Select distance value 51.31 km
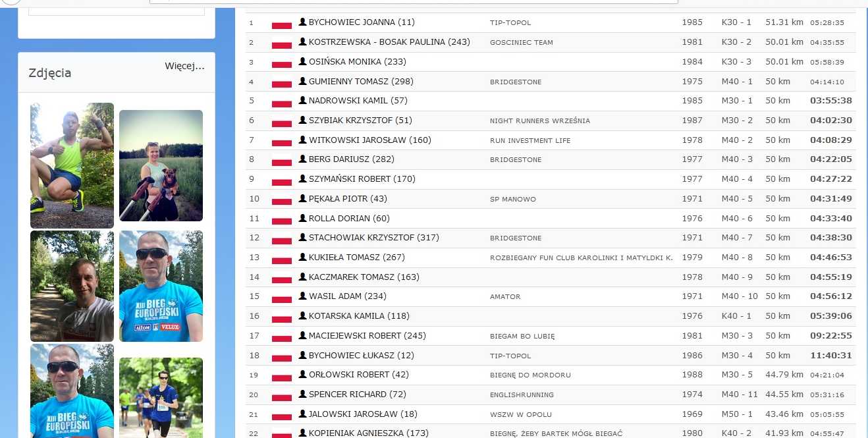Image resolution: width=868 pixels, height=438 pixels. 784,22
